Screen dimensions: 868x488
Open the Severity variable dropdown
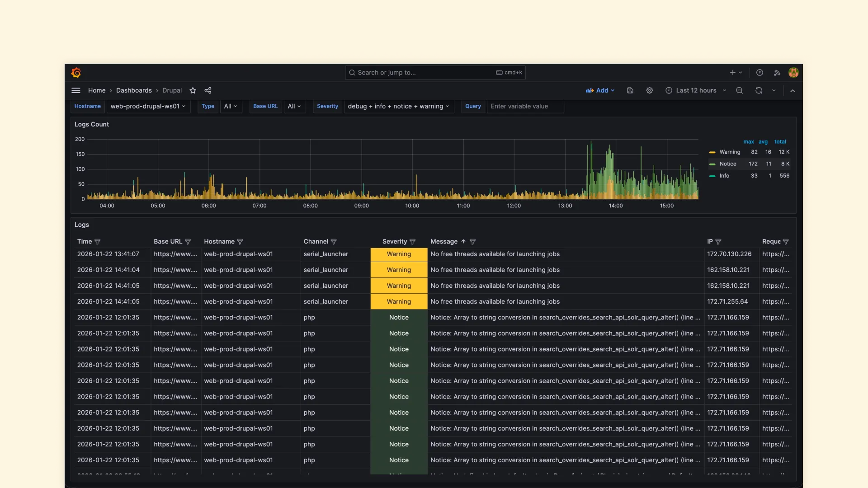pos(399,107)
